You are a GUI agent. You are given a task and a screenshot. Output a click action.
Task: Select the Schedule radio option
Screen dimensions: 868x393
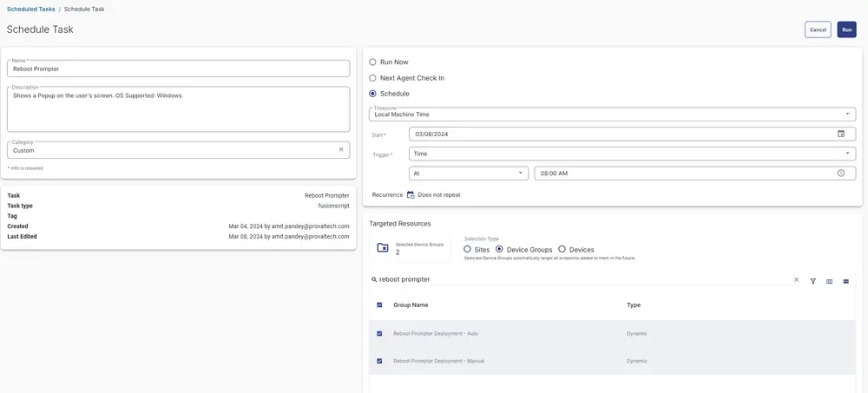tap(372, 94)
